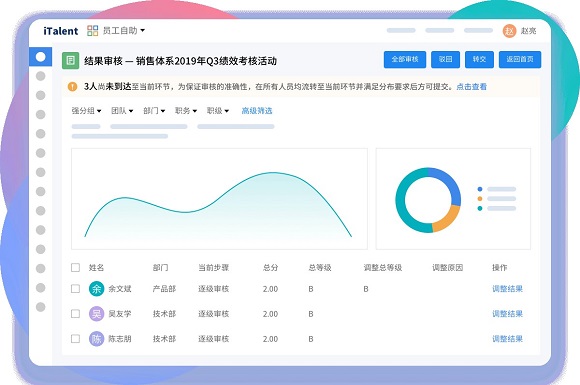Click the 陈 avatar in the table
Screen dimensions: 580x385
coord(97,339)
